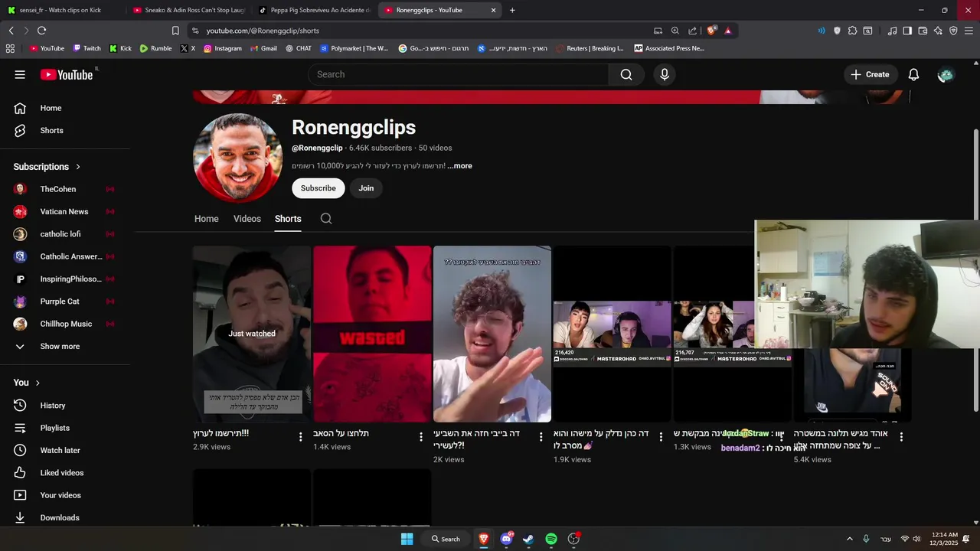Open the Discord taskbar icon
This screenshot has height=551, width=980.
coord(506,539)
